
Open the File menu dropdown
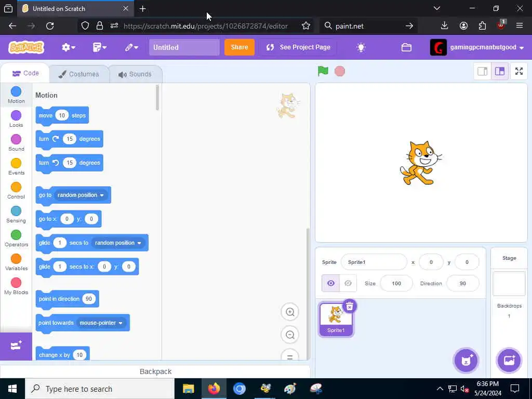99,47
